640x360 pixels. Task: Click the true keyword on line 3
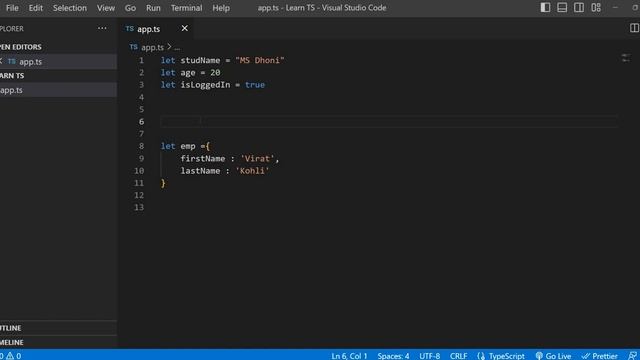(255, 85)
